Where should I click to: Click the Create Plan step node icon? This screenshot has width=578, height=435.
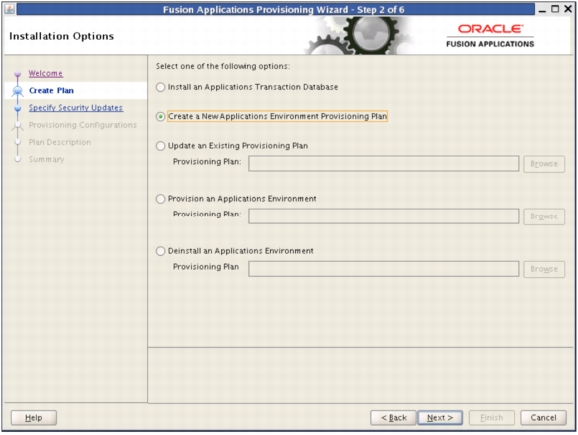tap(17, 91)
